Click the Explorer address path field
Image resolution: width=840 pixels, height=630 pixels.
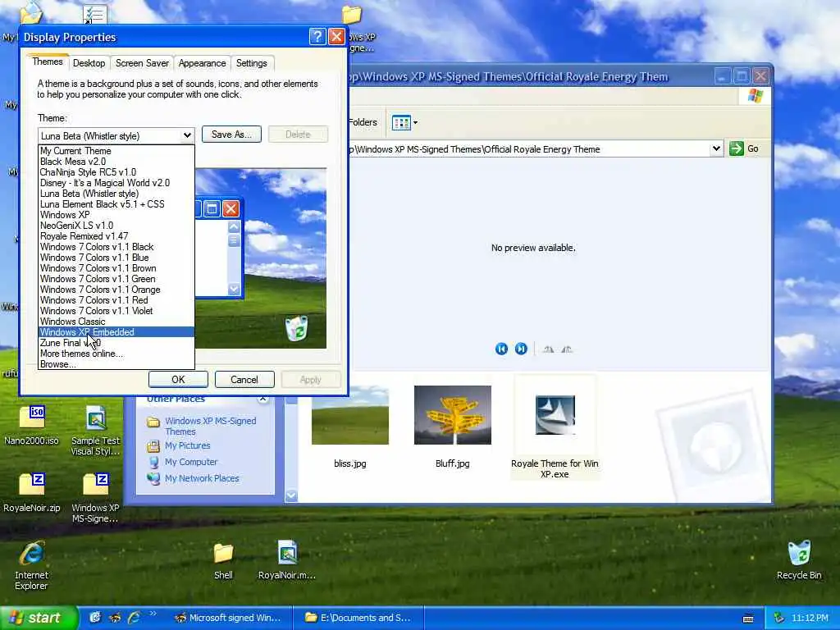tap(531, 149)
